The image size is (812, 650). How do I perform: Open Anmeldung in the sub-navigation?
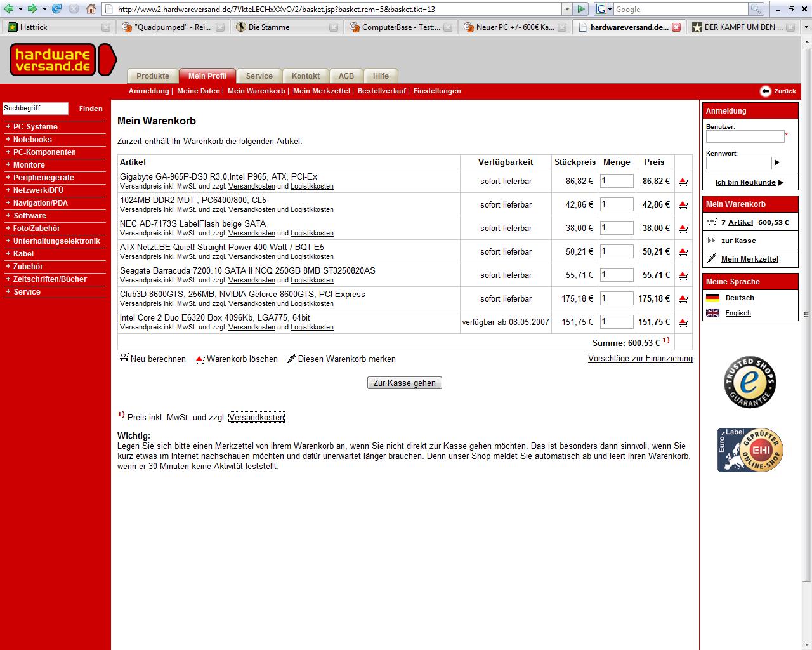point(148,91)
